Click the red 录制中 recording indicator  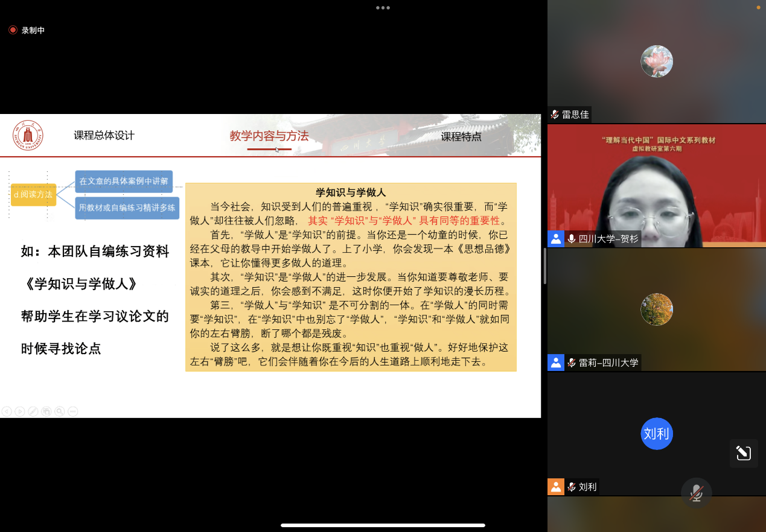point(27,30)
